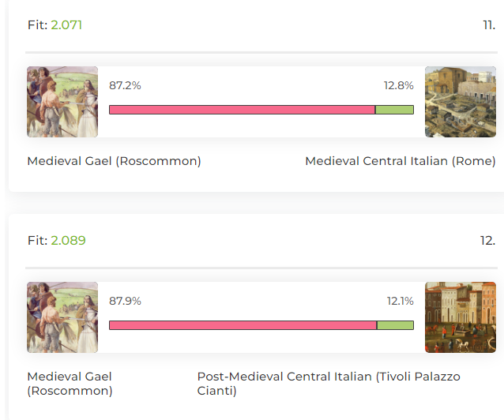Select the Fit 2.089 value

68,240
